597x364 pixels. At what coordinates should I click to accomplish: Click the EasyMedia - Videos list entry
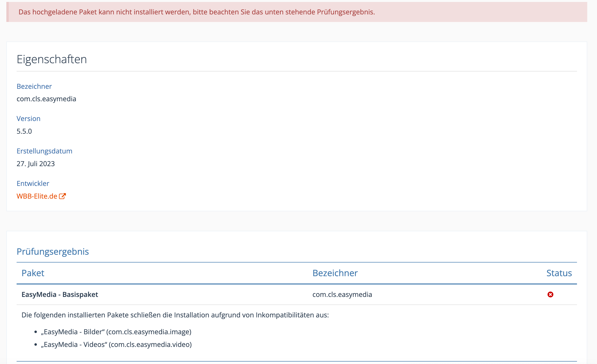116,344
